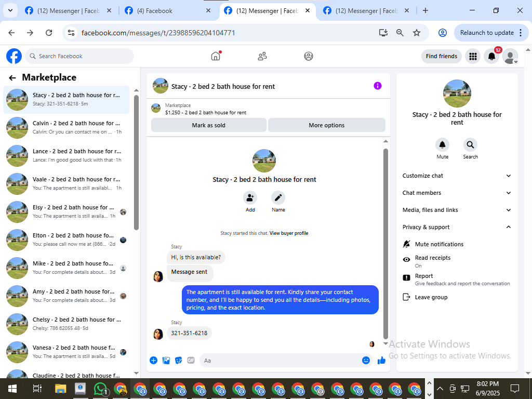Report the conversation
The image size is (532, 399).
pos(456,279)
